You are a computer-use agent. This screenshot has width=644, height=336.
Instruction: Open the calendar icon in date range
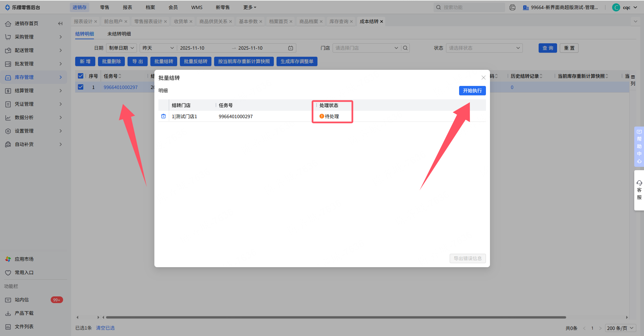(x=291, y=48)
